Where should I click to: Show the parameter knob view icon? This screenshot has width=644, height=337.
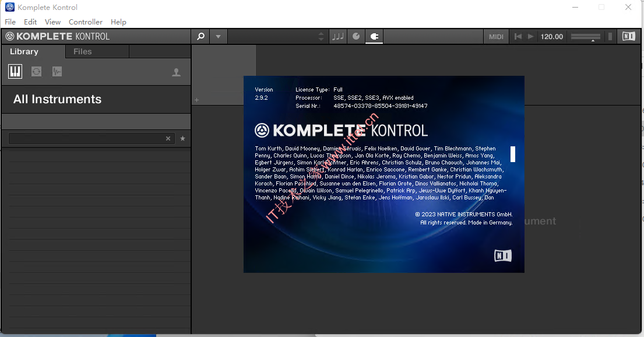pos(356,37)
